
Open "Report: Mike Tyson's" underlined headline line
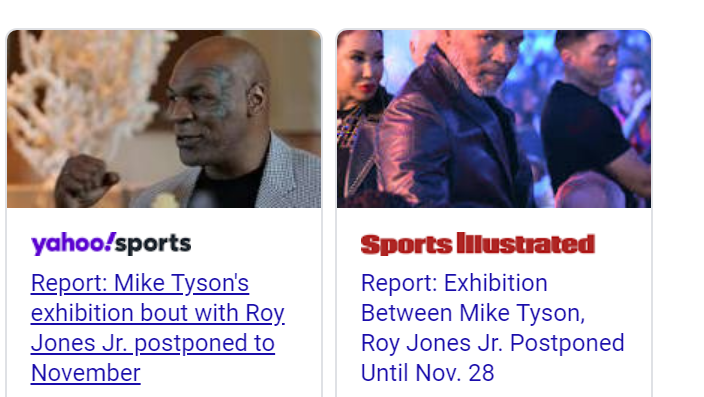(140, 283)
